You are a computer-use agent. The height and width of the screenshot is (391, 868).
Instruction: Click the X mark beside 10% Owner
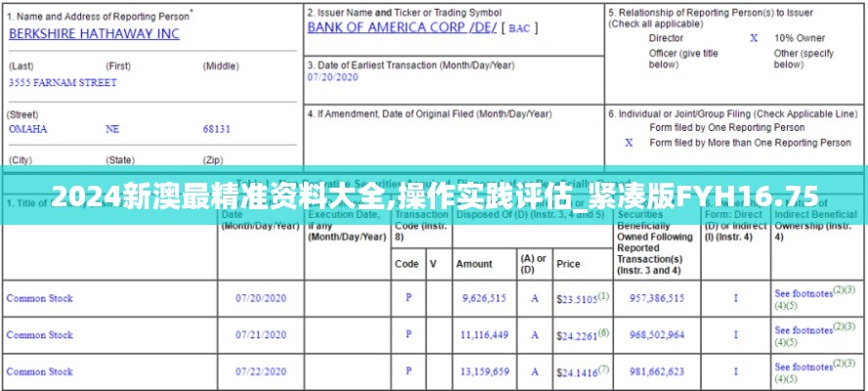click(x=754, y=38)
